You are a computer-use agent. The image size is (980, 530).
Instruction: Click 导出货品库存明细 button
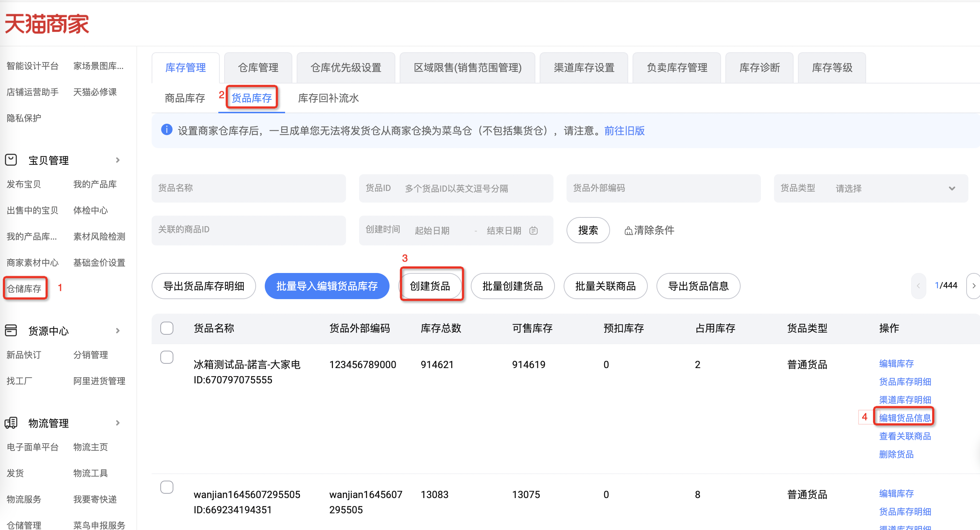pos(204,286)
